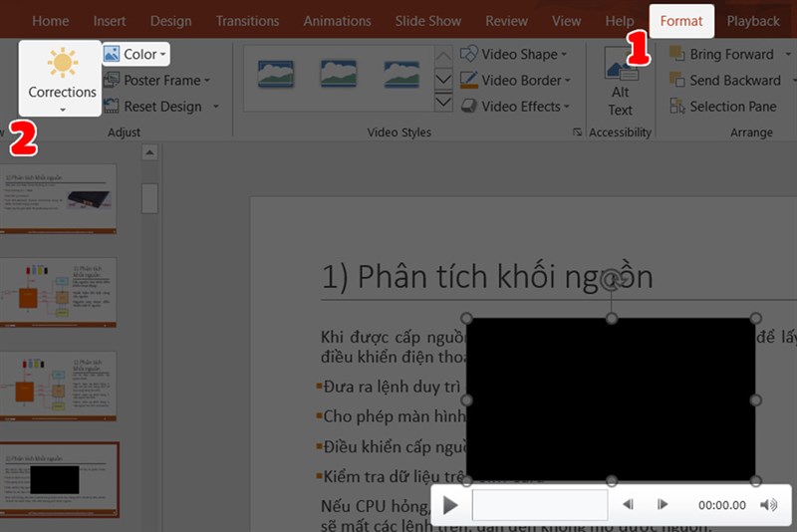Move the video back one step

pyautogui.click(x=628, y=505)
